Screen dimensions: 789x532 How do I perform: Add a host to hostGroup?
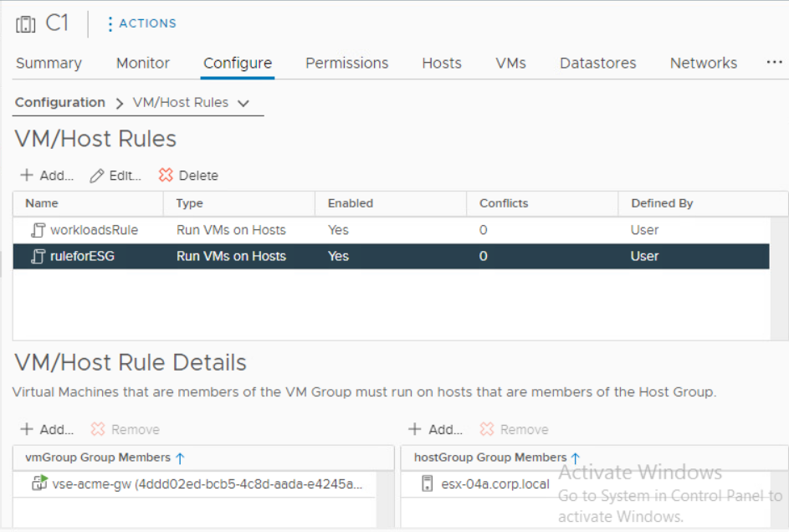[435, 429]
